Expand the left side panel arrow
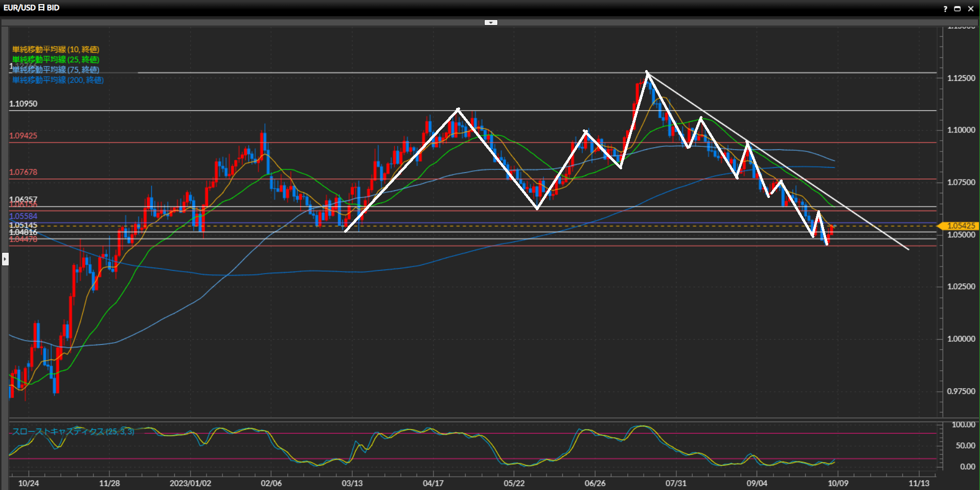This screenshot has width=980, height=490. coord(5,259)
